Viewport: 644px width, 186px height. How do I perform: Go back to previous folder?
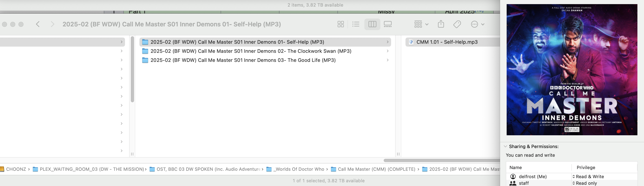click(x=38, y=24)
